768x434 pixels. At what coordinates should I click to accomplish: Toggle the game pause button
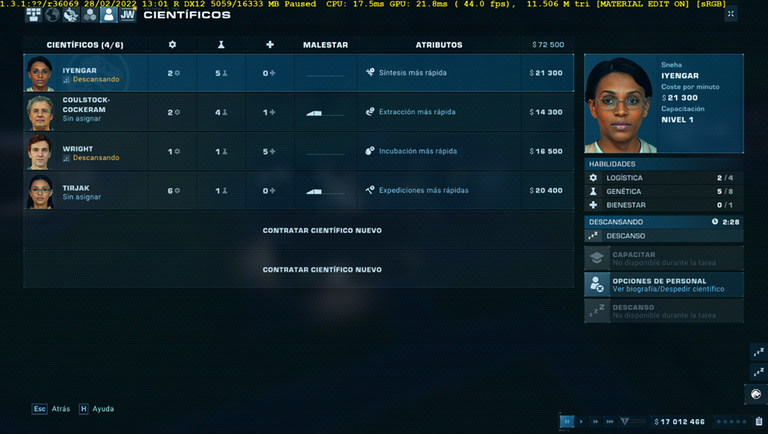click(x=567, y=421)
